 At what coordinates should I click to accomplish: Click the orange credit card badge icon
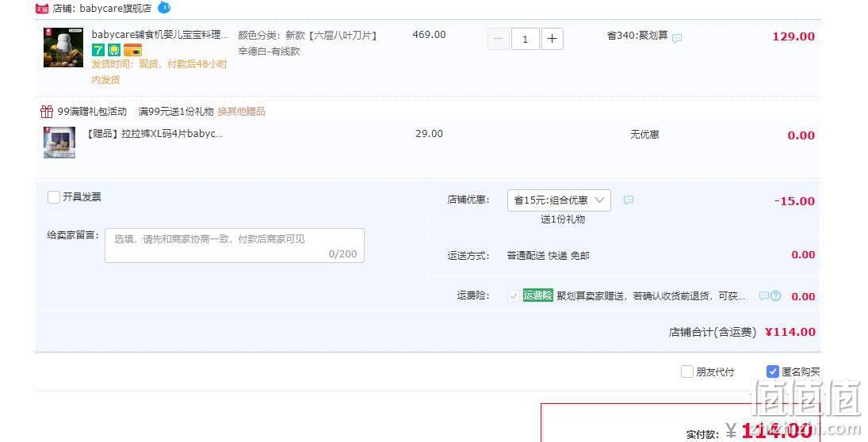pos(132,51)
